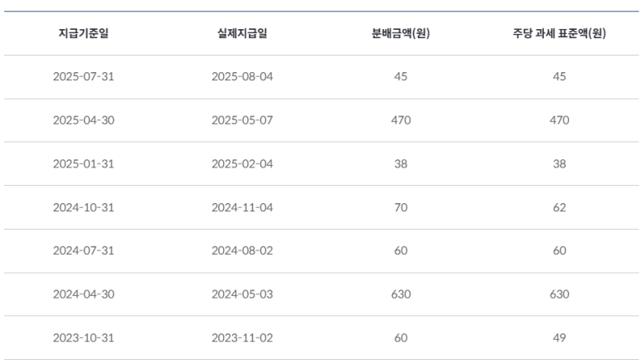Click distribution amount 630 in 2024-04-30 row
This screenshot has width=641, height=364.
(401, 294)
